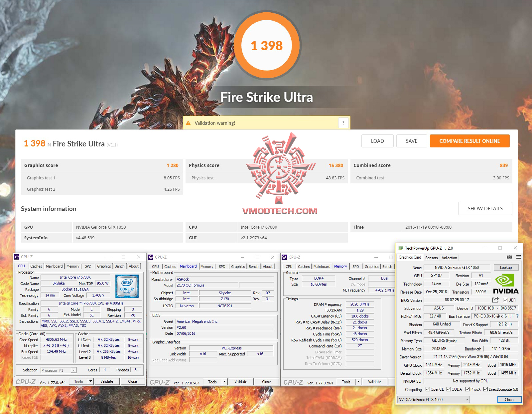Screen dimensions: 532x414
Task: Open the Validation tab in GPU-Z
Action: pyautogui.click(x=449, y=258)
